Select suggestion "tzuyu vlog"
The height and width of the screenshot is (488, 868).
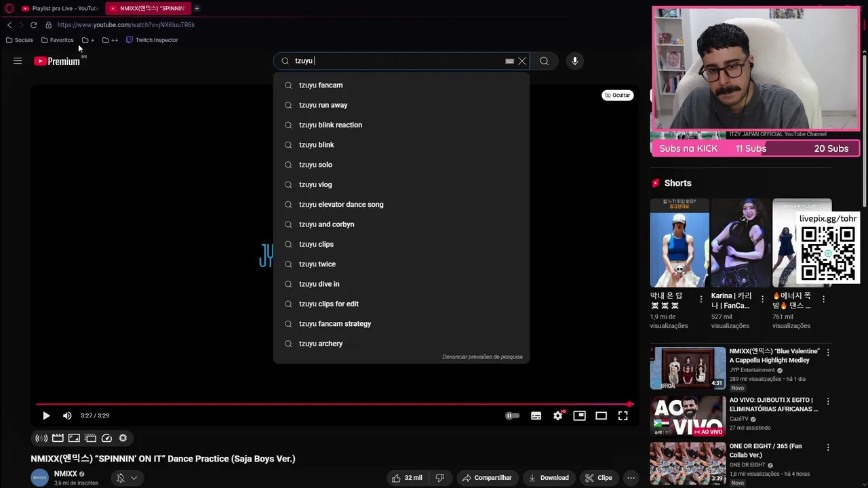click(x=401, y=184)
